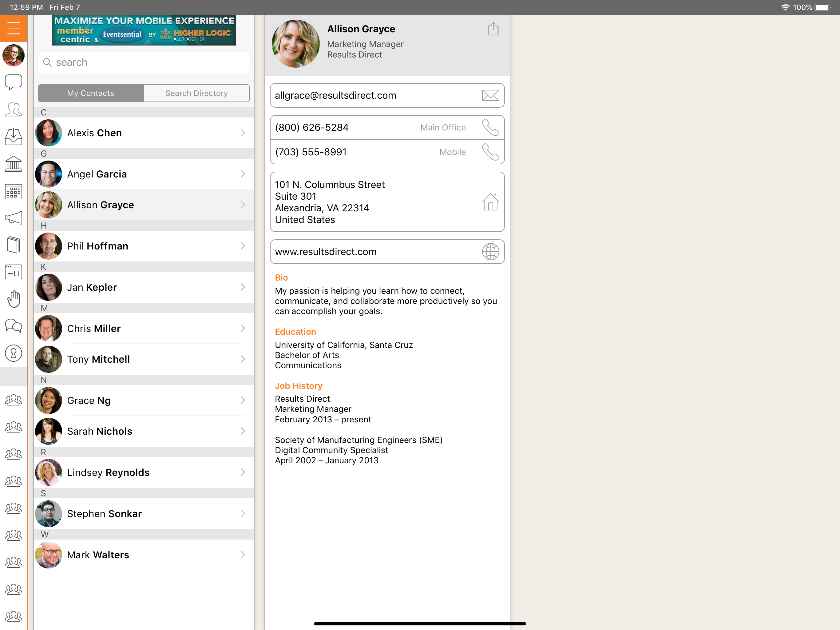
Task: Select contact Stephen Sonkar
Action: click(x=144, y=514)
